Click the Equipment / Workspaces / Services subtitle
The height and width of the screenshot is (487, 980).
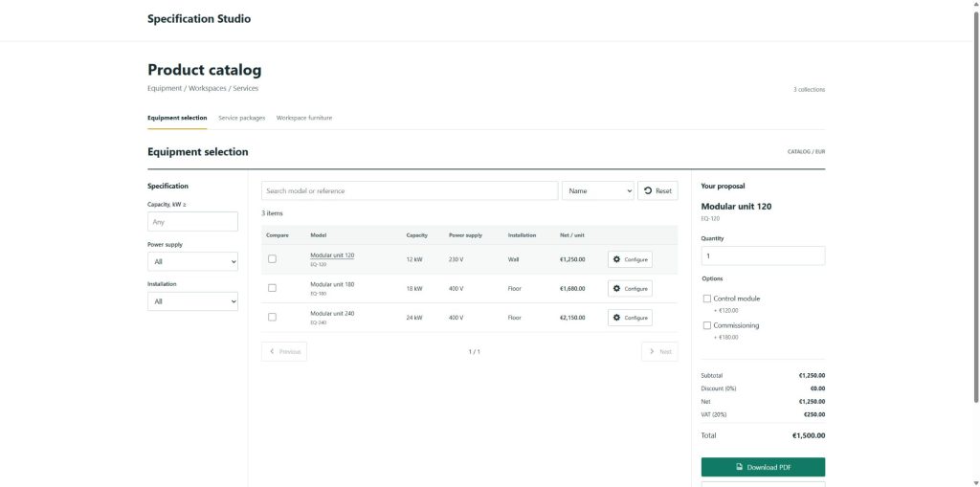[x=203, y=88]
